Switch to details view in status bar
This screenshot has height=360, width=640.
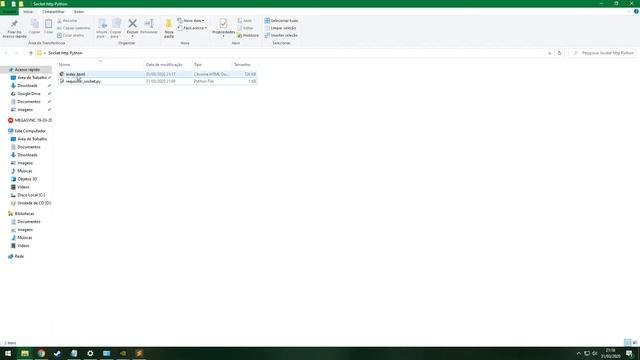coord(627,342)
